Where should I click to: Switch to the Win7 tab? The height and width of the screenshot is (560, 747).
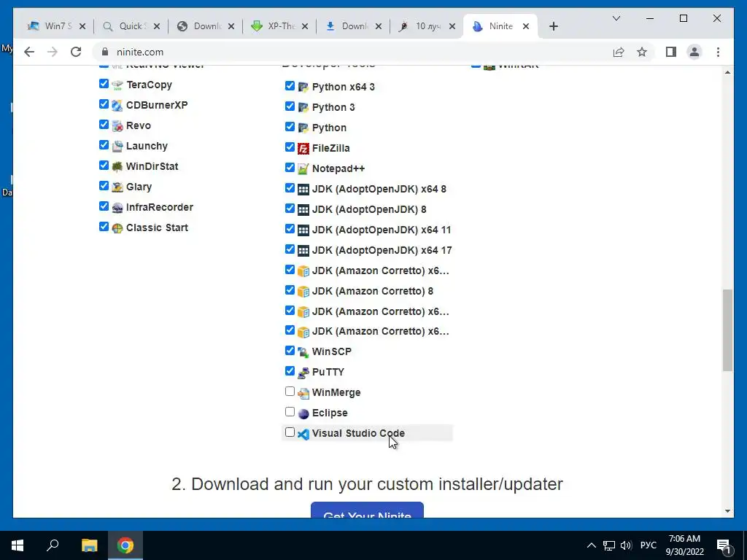pyautogui.click(x=58, y=26)
